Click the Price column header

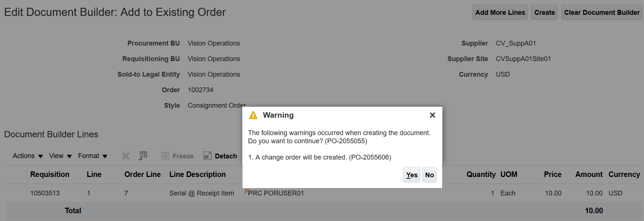pos(552,174)
